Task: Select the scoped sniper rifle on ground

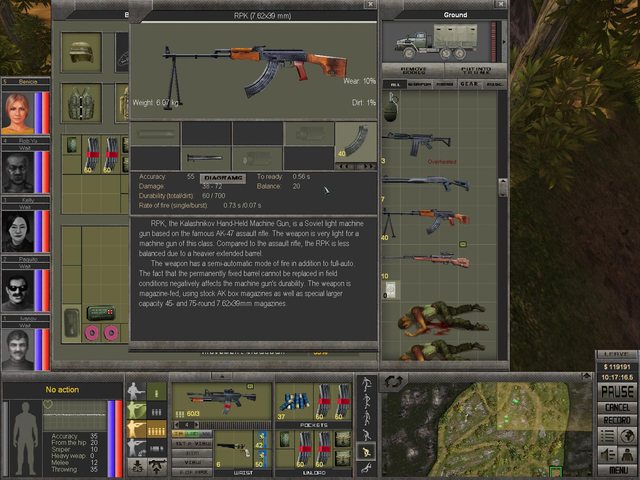Action: pyautogui.click(x=425, y=260)
